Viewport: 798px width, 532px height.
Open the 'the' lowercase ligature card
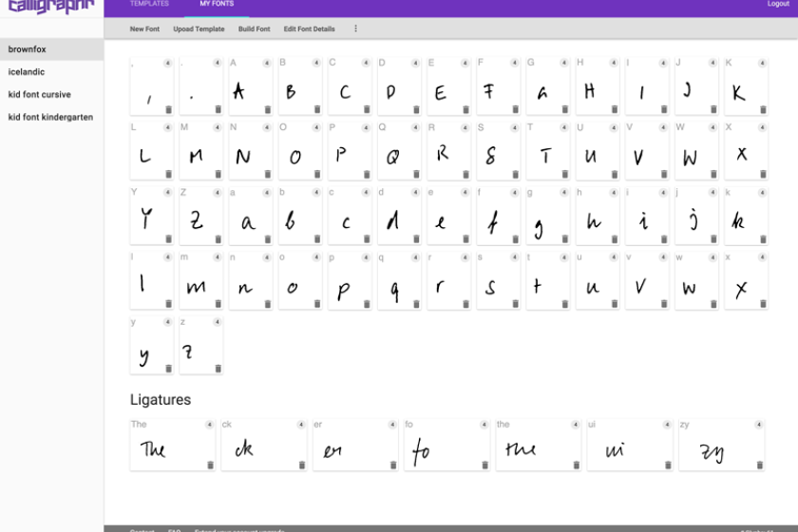[x=539, y=445]
